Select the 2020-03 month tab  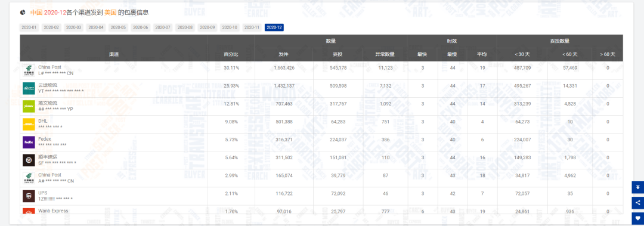(x=73, y=27)
